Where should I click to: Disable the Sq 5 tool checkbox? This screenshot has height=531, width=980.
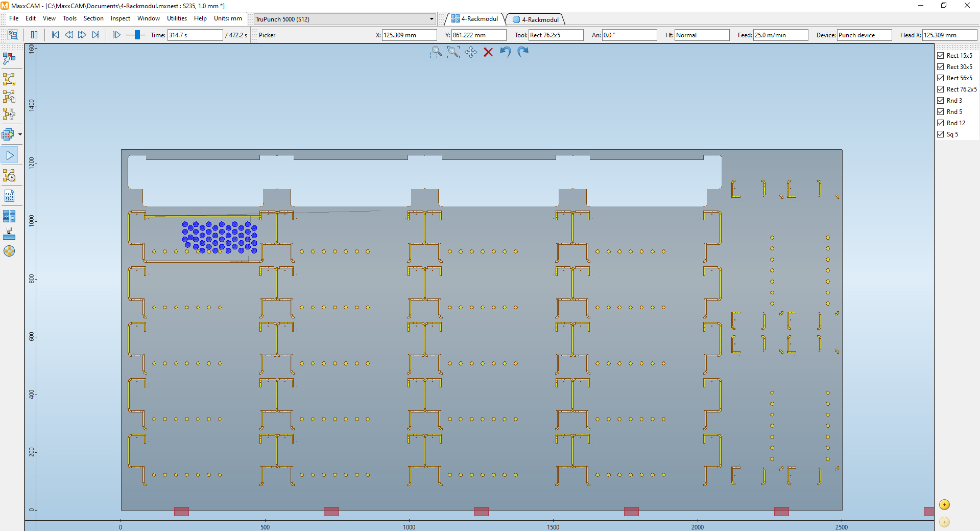(x=941, y=134)
